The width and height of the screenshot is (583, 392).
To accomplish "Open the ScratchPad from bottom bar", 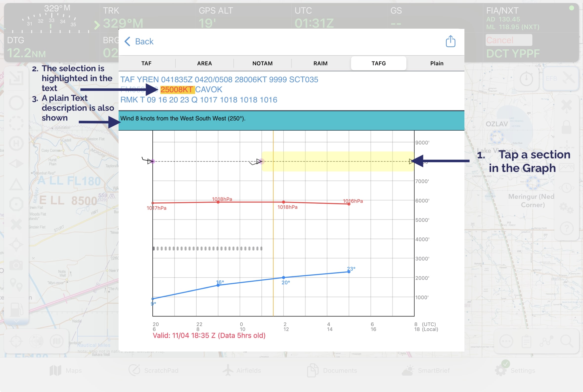I will [135, 370].
